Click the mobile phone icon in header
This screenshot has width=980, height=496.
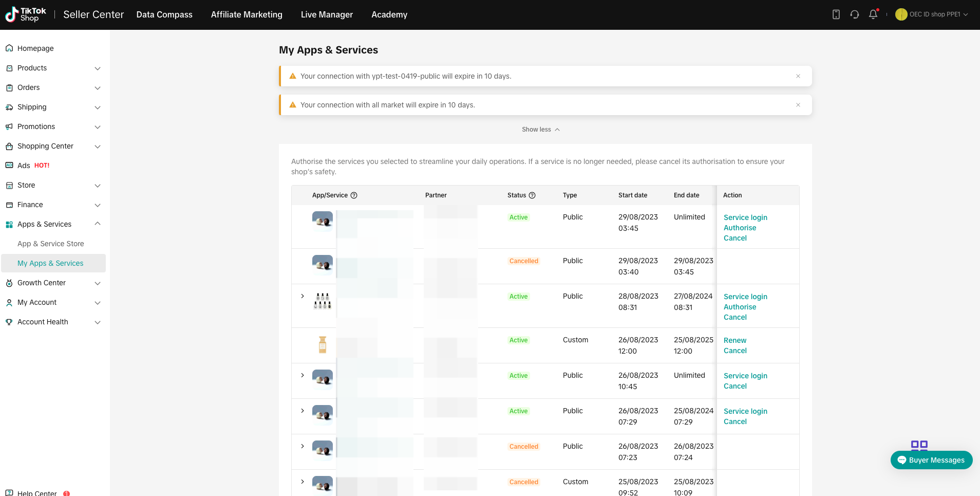pyautogui.click(x=836, y=14)
